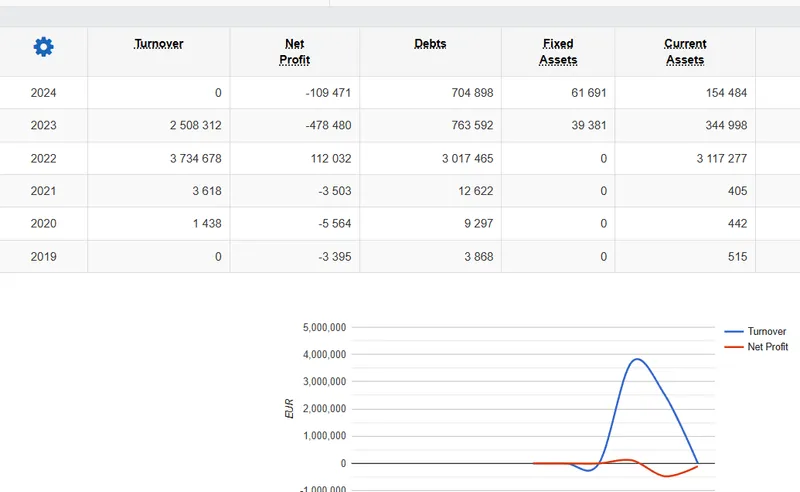Screen dimensions: 800x492
Task: Click the Net Profit column header
Action: click(294, 52)
